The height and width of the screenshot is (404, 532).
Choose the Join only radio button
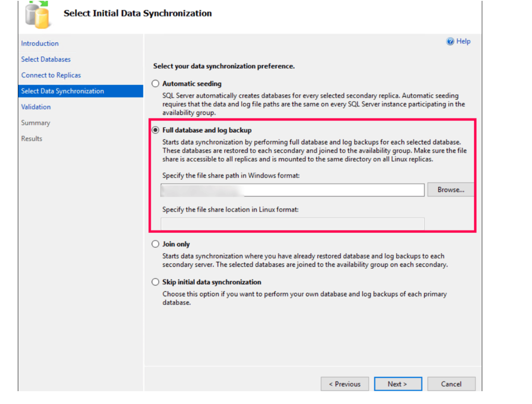pos(155,244)
